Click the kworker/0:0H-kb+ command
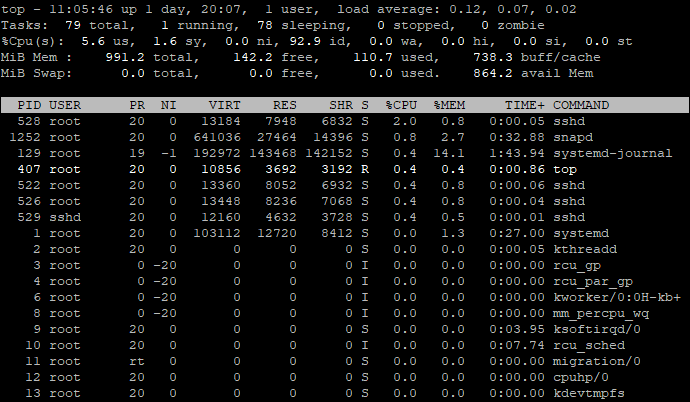Screen dimensions: 690x402 point(617,297)
